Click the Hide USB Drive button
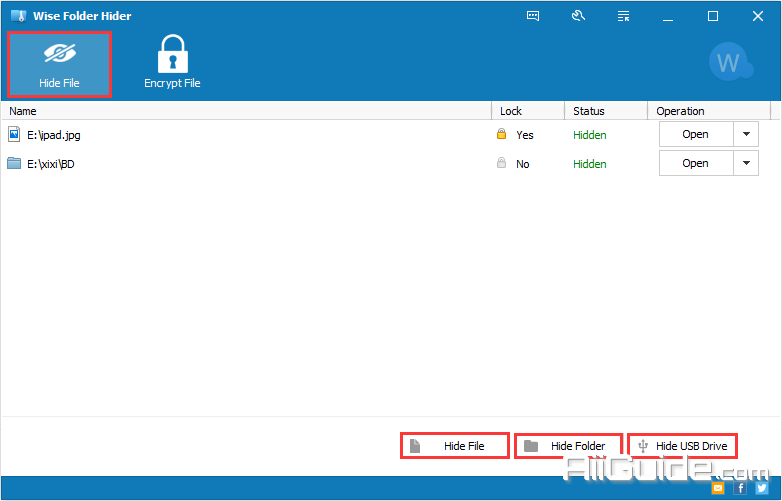The image size is (782, 501). click(x=682, y=446)
